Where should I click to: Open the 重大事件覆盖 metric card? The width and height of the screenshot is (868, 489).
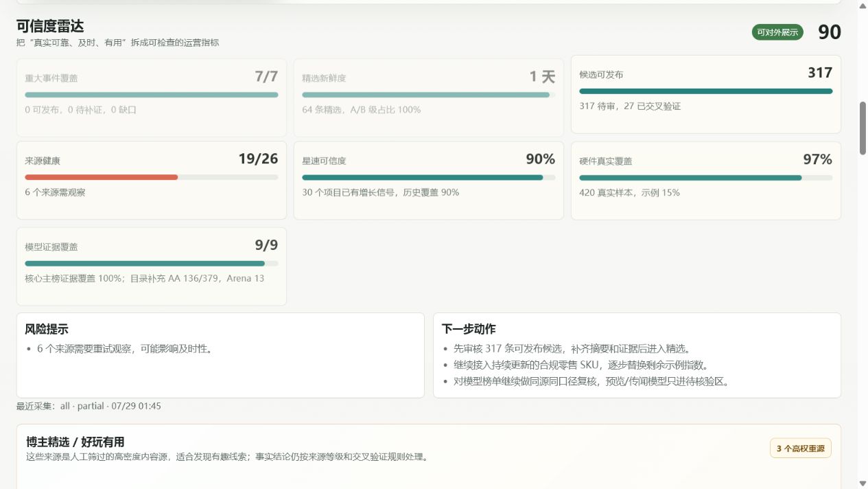152,98
